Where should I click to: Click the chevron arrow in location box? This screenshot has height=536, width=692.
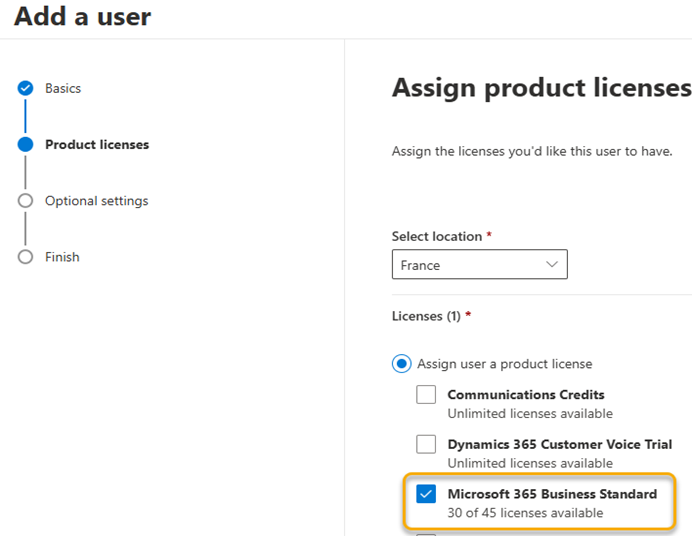(552, 264)
